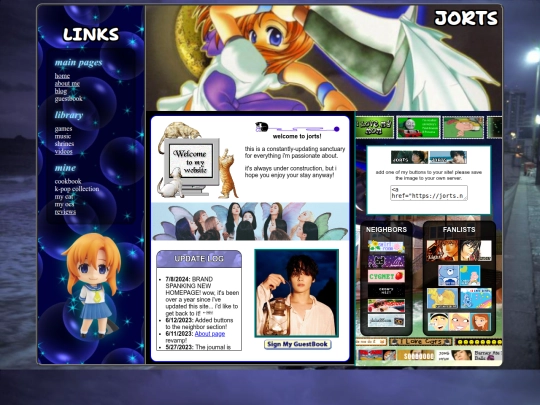Screen dimensions: 540x405
Task: Open the blog link
Action: click(x=61, y=91)
